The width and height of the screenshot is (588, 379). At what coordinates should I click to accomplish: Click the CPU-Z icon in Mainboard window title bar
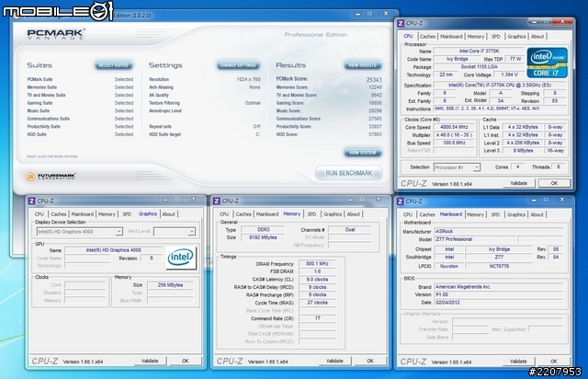click(x=401, y=201)
